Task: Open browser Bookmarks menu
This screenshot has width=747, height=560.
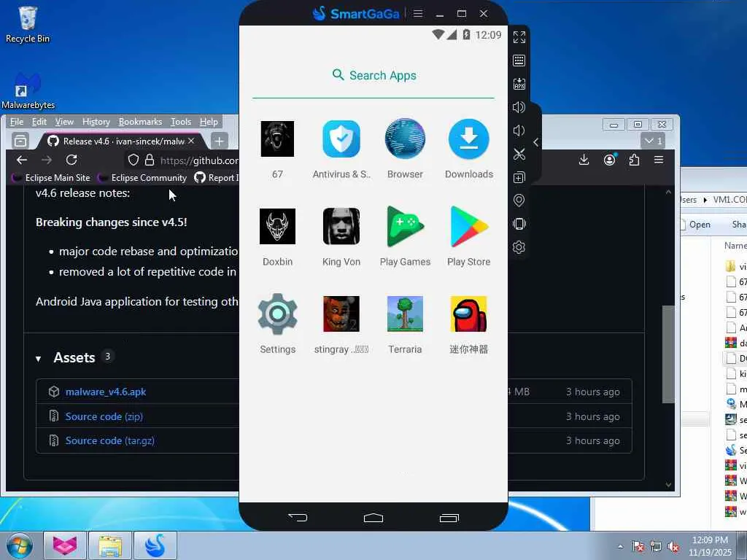Action: [x=141, y=122]
